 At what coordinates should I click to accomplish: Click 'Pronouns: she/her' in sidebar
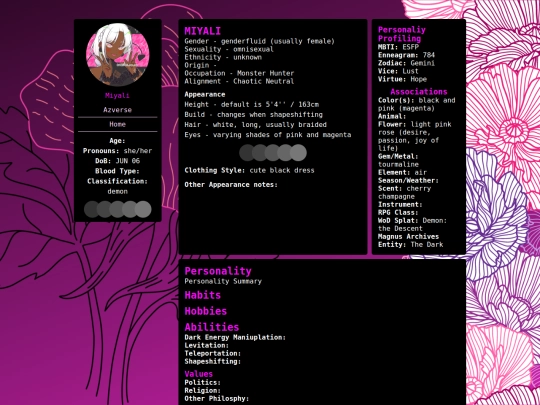pos(117,151)
